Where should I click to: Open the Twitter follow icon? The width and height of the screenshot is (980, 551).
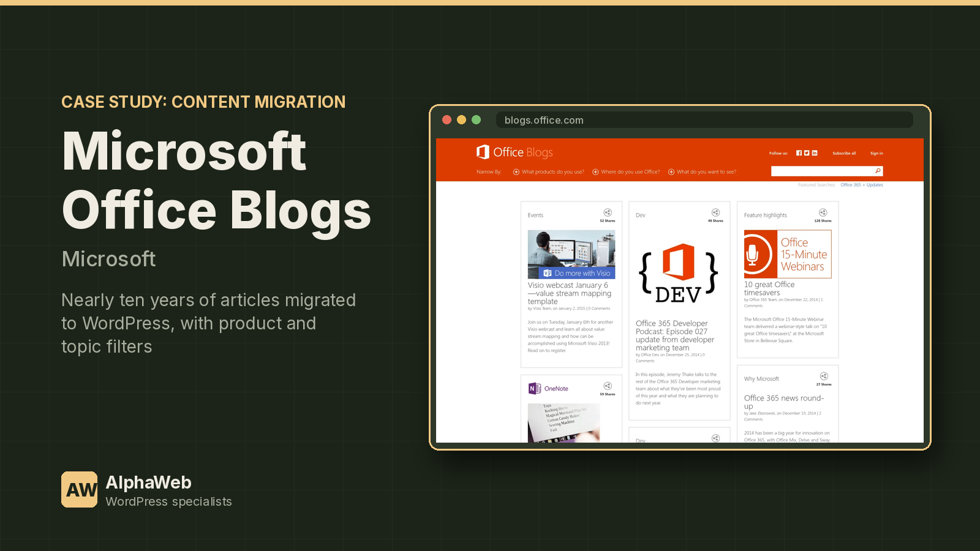807,153
